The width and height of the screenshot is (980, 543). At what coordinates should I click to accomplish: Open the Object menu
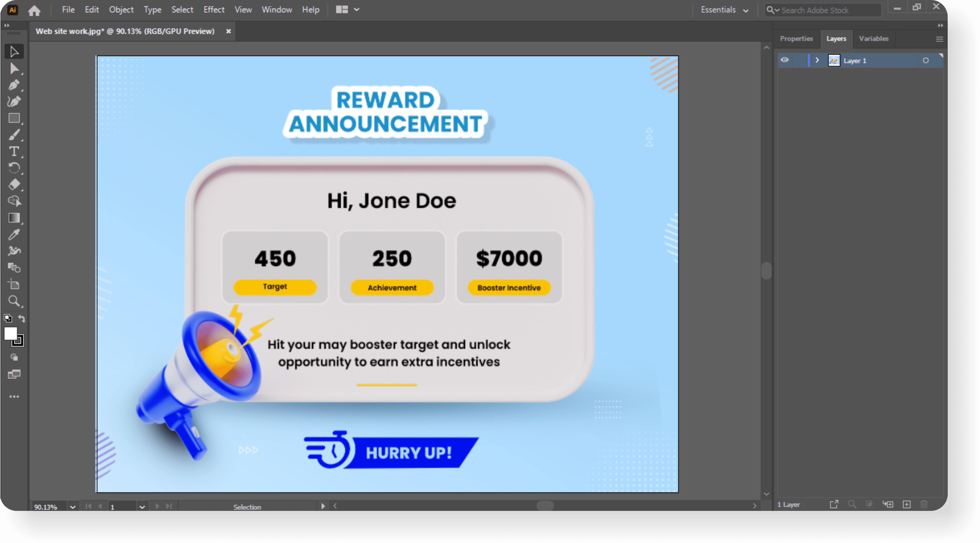coord(121,9)
